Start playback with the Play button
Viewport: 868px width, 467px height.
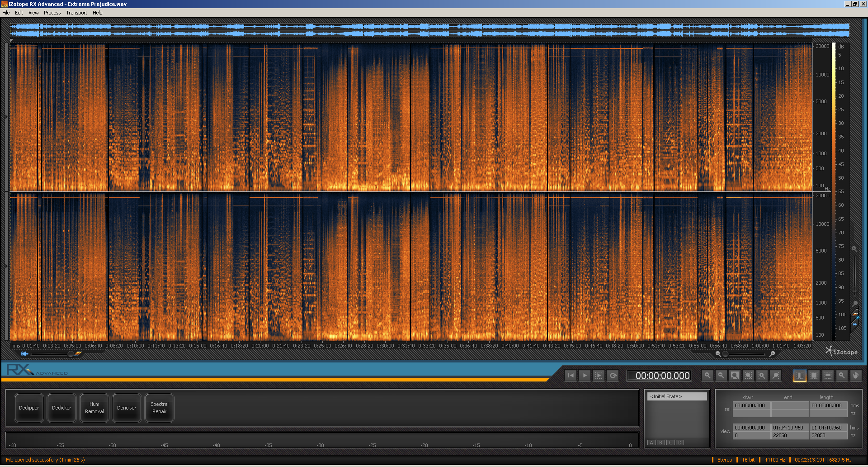585,376
